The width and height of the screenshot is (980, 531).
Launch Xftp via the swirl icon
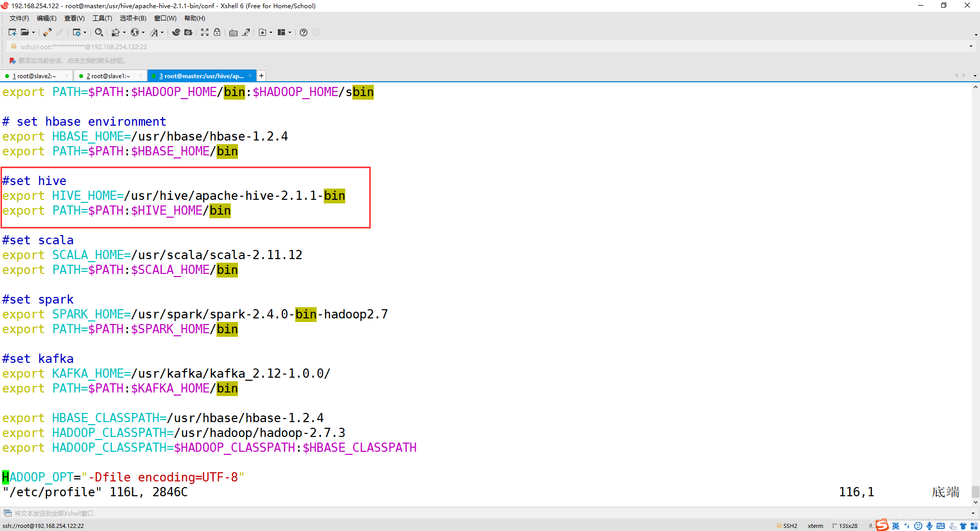(x=176, y=32)
